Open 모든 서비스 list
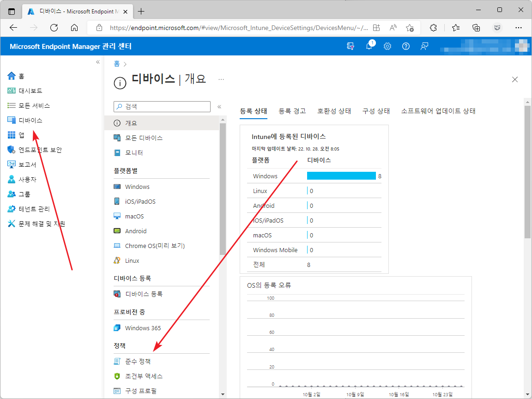Image resolution: width=532 pixels, height=399 pixels. pos(29,105)
